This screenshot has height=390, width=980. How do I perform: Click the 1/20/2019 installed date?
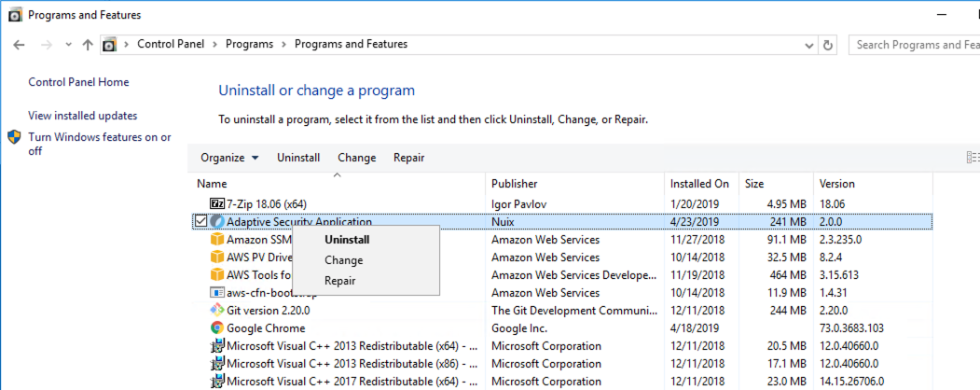click(x=695, y=203)
